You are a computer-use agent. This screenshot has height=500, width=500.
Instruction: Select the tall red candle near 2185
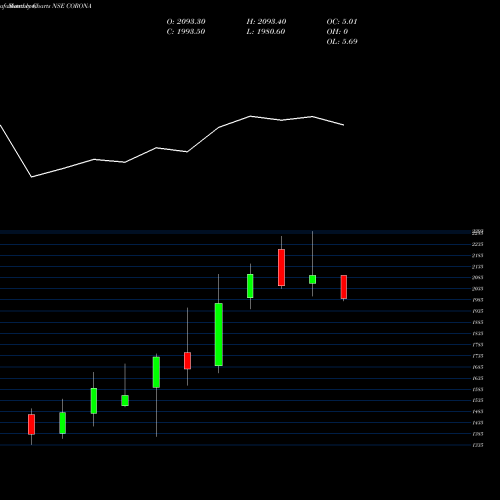(x=281, y=267)
